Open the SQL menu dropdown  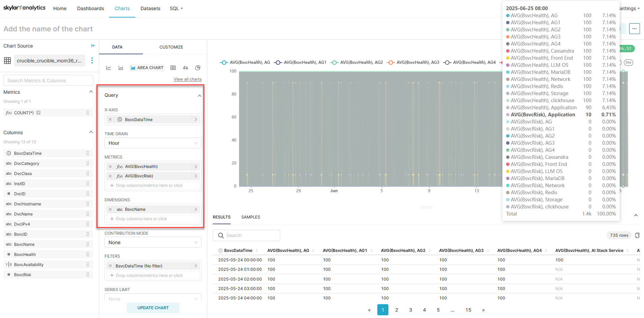click(x=176, y=8)
